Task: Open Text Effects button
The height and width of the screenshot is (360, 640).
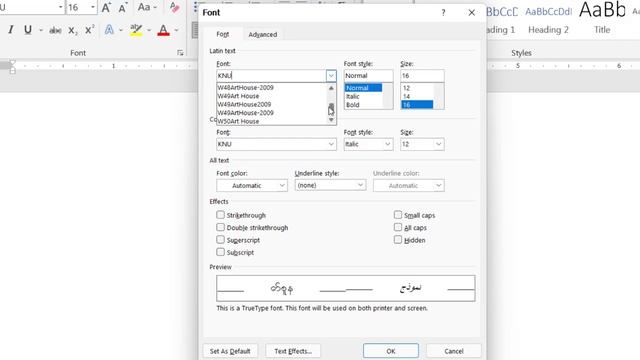Action: tap(293, 351)
